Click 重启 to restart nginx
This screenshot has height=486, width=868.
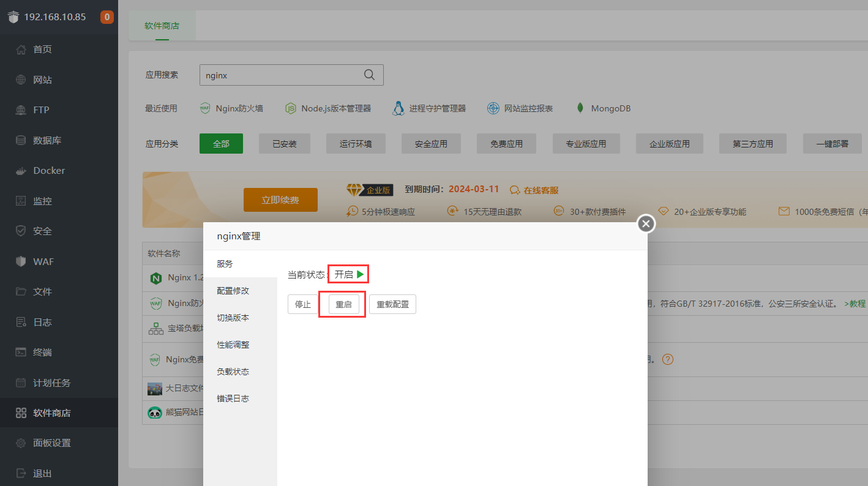tap(344, 304)
